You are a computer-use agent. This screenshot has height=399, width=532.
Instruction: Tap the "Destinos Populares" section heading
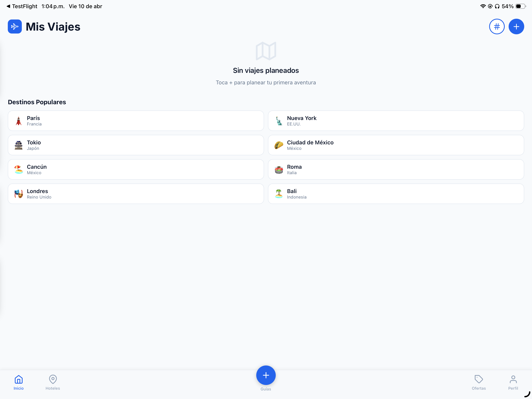[37, 102]
